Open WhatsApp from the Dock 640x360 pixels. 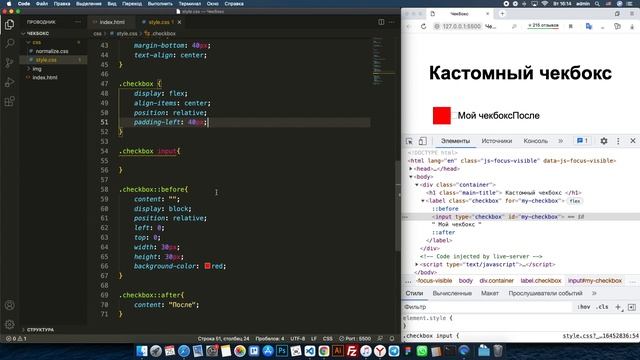click(x=422, y=351)
